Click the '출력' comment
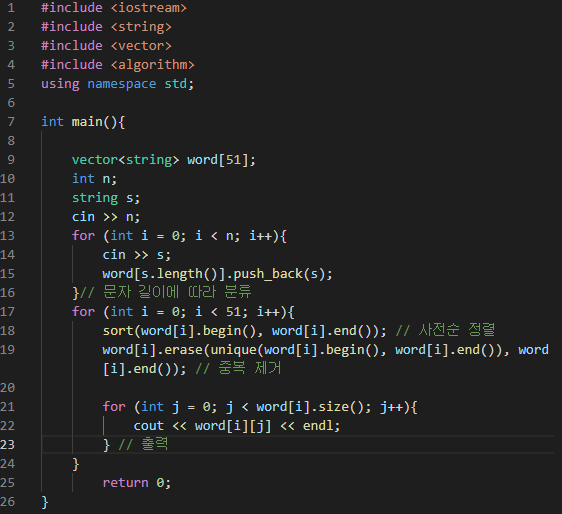The image size is (562, 514). [x=143, y=444]
